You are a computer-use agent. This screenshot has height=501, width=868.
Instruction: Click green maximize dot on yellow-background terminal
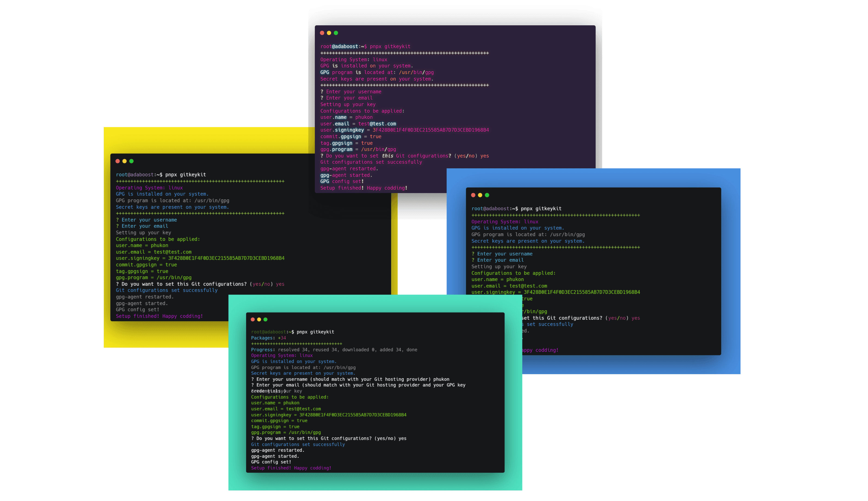click(131, 161)
